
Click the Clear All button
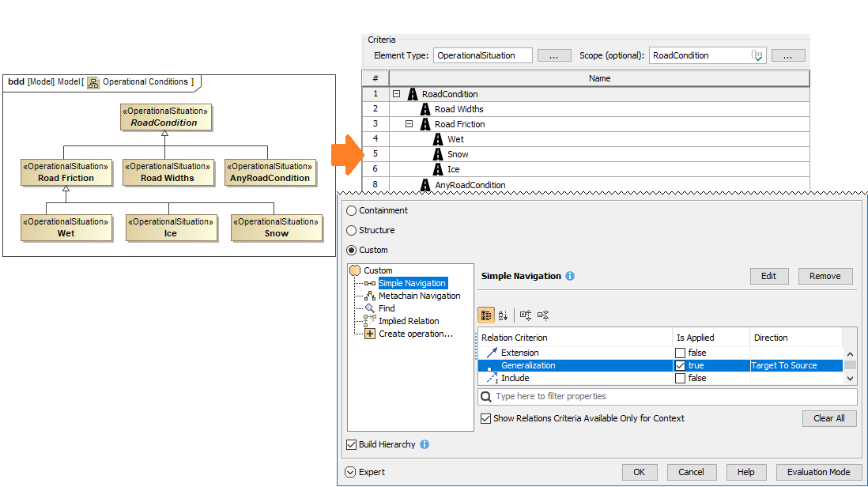tap(828, 418)
